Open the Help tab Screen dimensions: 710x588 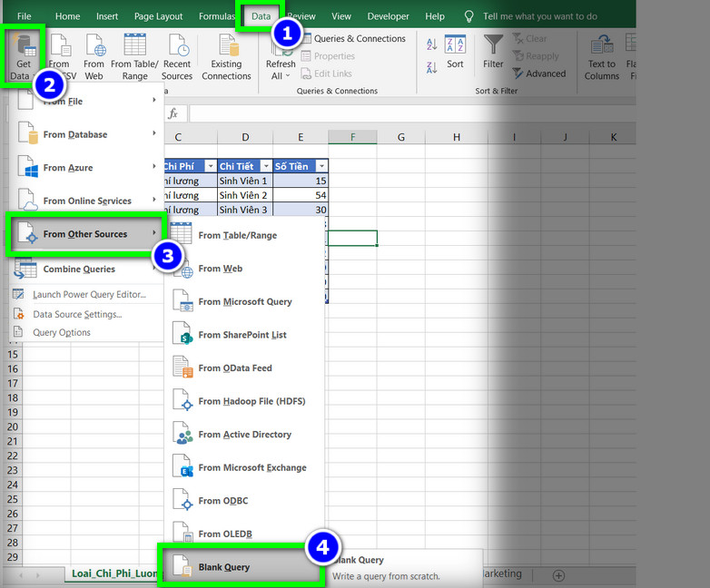point(435,16)
